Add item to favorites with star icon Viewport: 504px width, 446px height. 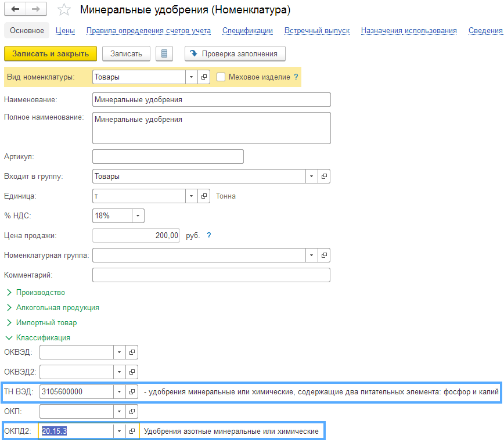[x=64, y=10]
